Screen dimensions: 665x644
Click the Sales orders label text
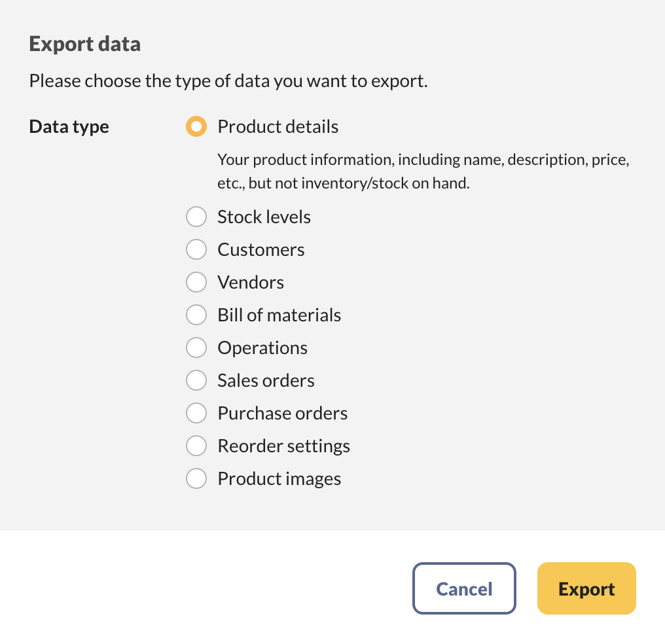coord(266,380)
